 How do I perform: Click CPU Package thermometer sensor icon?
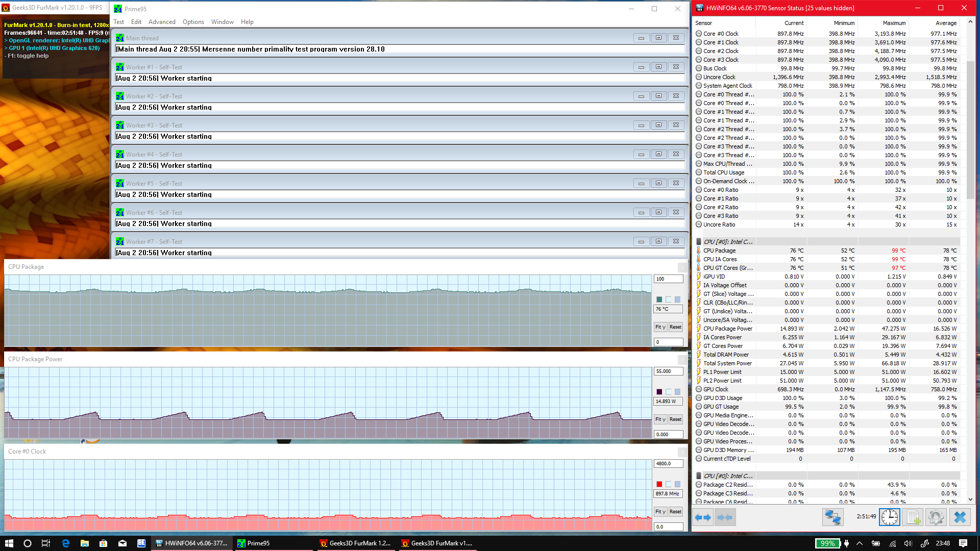point(698,251)
